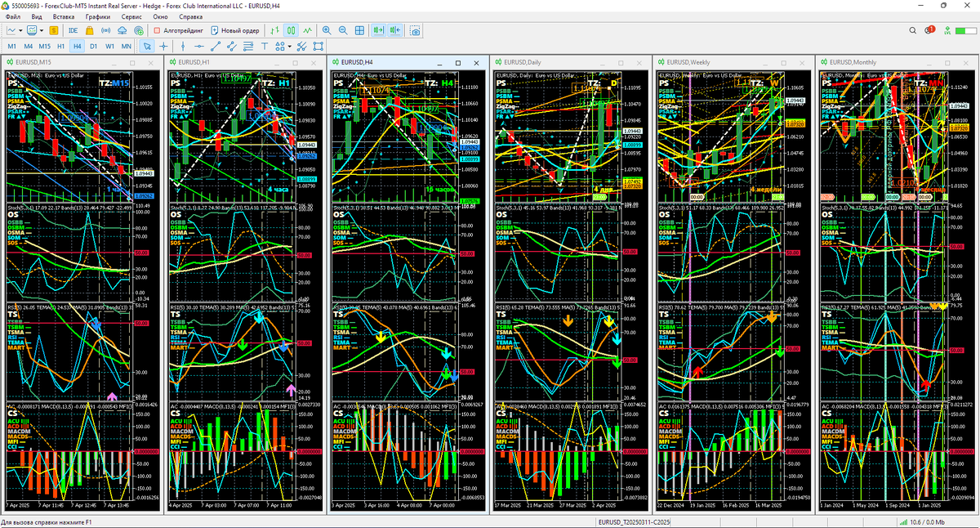Toggle chart autoscroll to end
This screenshot has width=980, height=528.
coord(379,30)
